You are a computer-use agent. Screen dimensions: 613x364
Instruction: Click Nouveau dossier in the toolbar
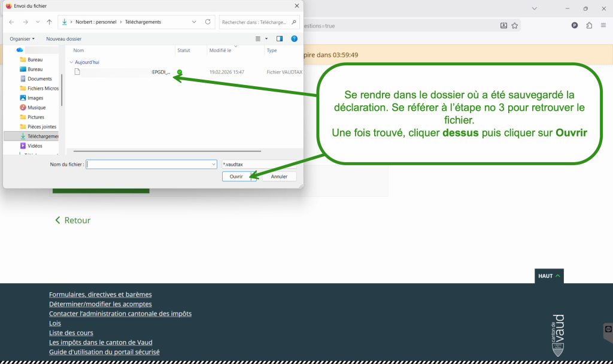(63, 38)
